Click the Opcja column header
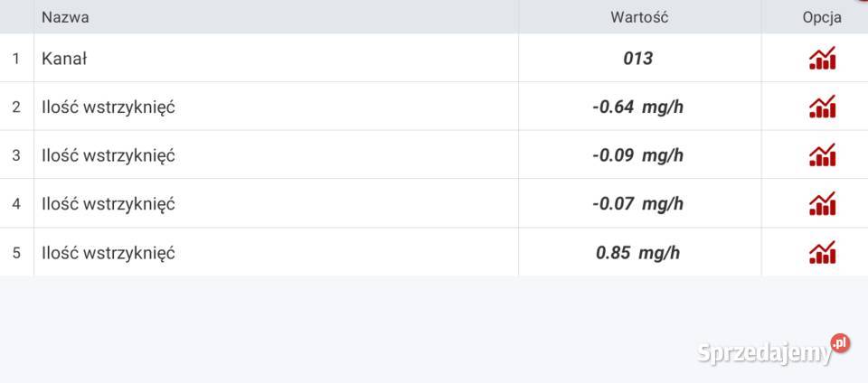Screen dimensions: 868x383 822,17
